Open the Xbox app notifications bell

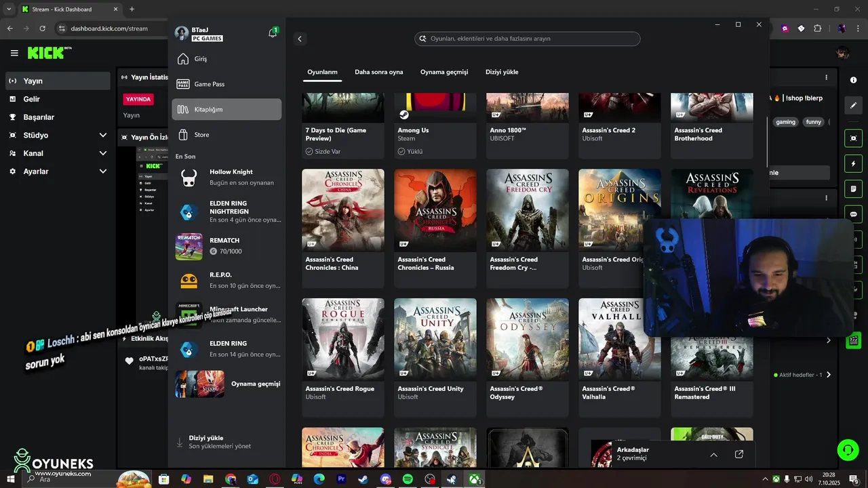point(273,33)
